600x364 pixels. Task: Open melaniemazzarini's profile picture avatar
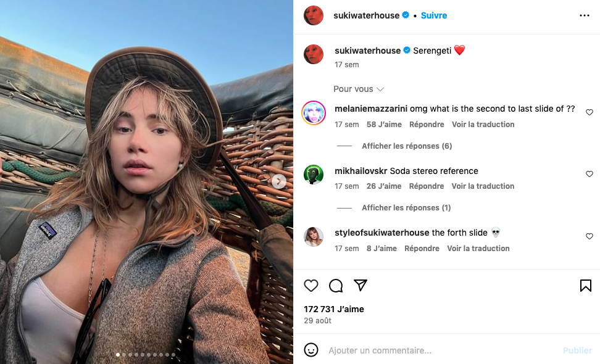[314, 113]
